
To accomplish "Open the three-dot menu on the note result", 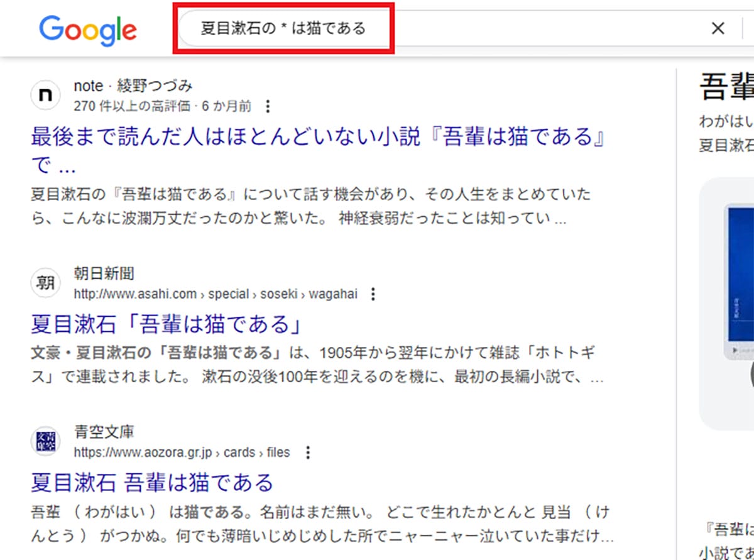I will point(268,107).
